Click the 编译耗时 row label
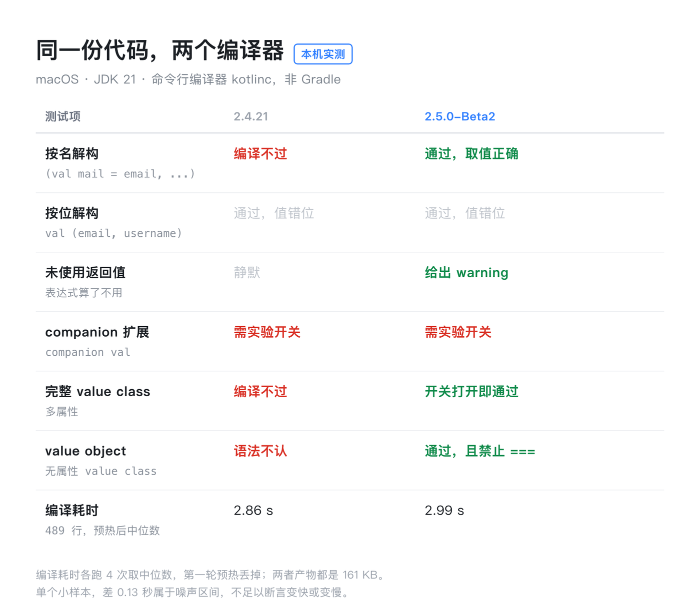 coord(72,511)
